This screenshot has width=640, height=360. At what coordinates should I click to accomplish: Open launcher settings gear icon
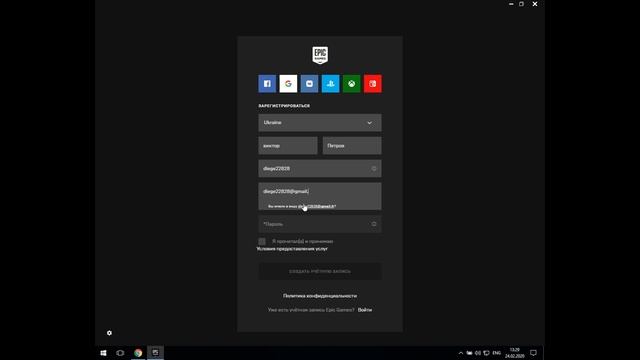point(109,333)
